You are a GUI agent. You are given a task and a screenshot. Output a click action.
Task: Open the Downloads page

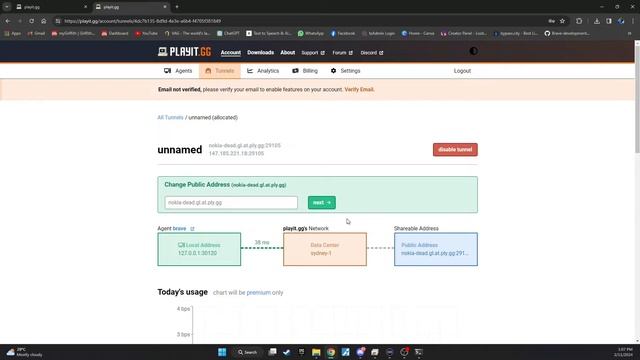pyautogui.click(x=260, y=53)
